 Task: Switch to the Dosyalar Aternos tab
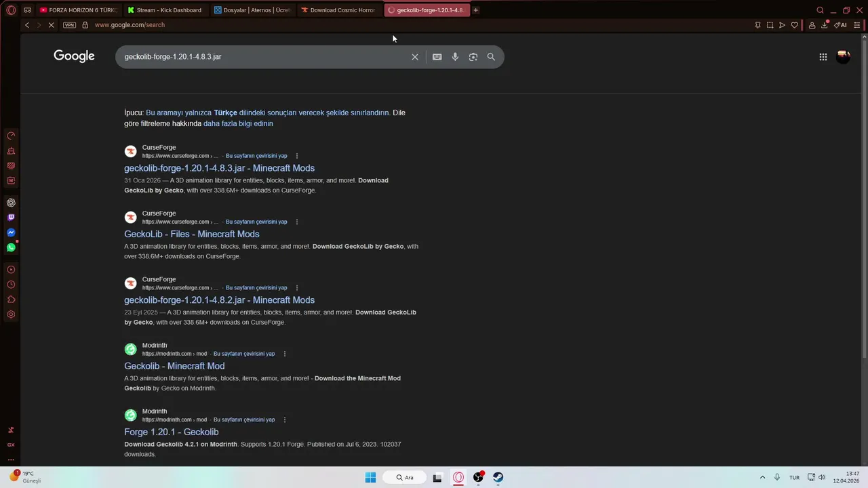(x=252, y=10)
